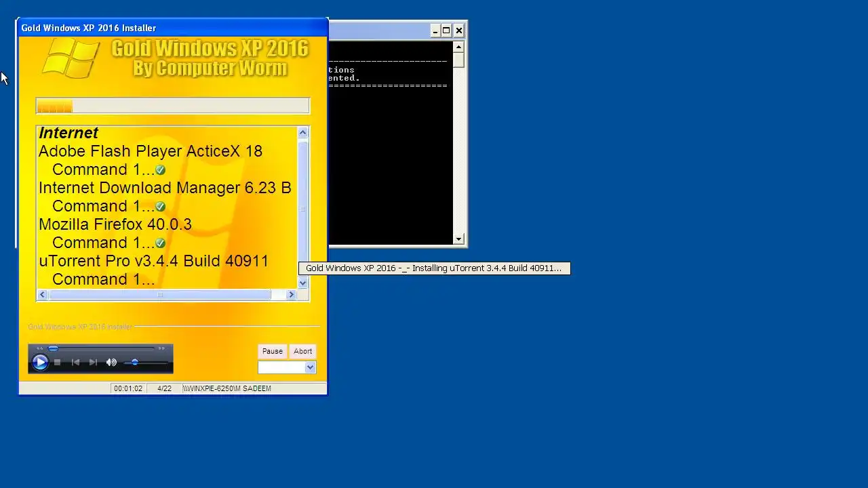
Task: Select Internet Download Manager 6.23 row
Action: point(165,188)
